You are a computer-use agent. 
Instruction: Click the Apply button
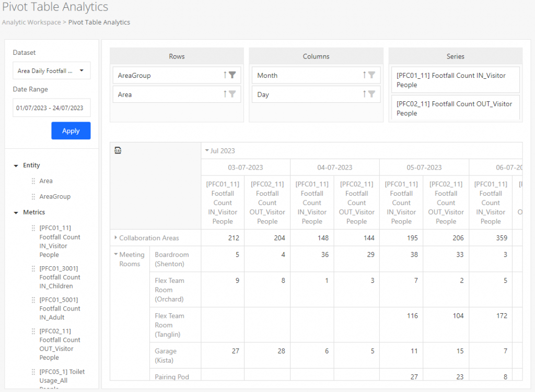[x=71, y=130]
